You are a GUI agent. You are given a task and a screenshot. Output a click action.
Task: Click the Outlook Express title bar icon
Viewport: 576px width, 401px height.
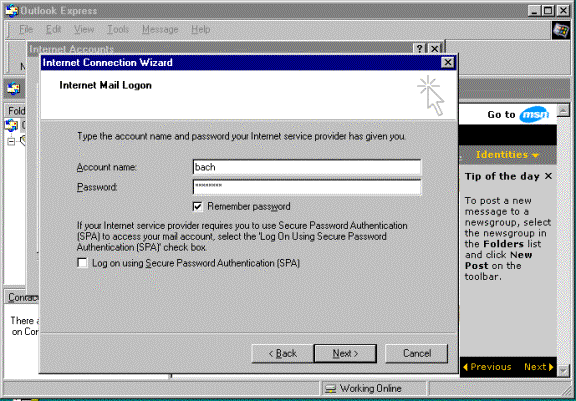tap(12, 11)
